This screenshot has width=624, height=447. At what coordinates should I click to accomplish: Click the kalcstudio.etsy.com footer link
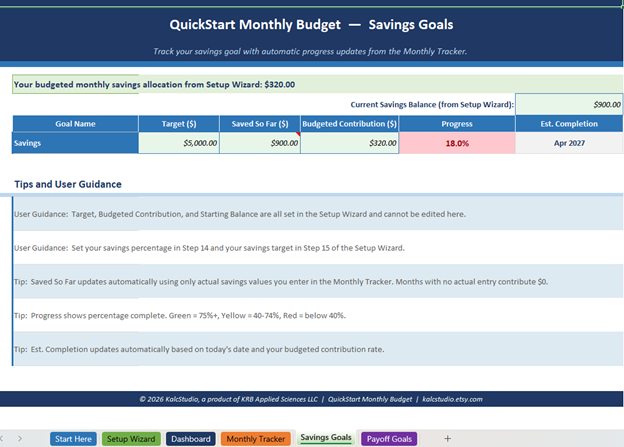(452, 398)
